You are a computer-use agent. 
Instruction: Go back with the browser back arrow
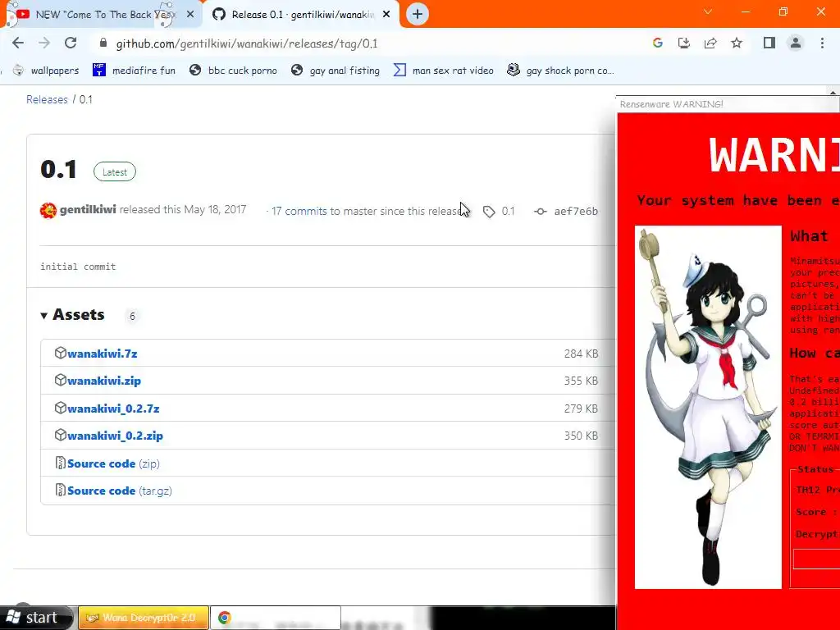click(x=18, y=43)
